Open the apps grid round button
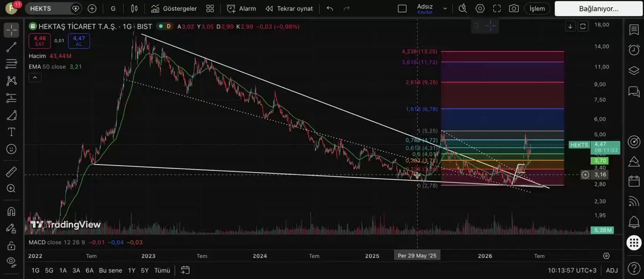644x279 pixels. point(634,243)
